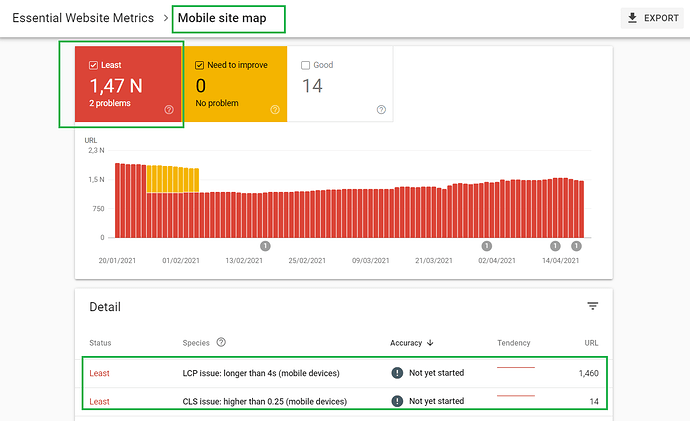Viewport: 690px width, 421px height.
Task: Toggle the Least checkbox
Action: point(93,65)
